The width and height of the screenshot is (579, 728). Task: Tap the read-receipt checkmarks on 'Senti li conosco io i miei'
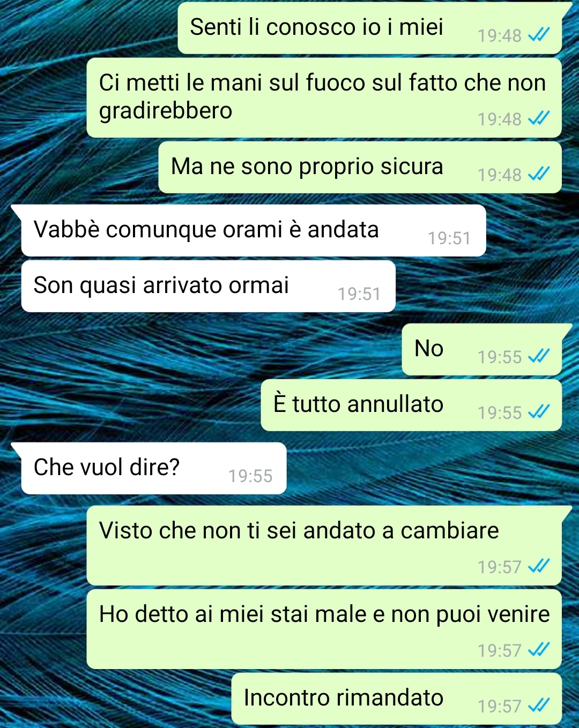pyautogui.click(x=539, y=35)
